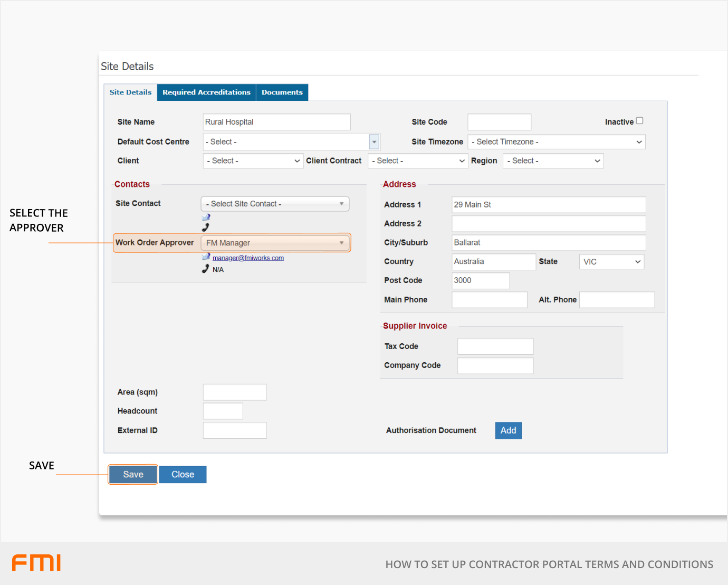The height and width of the screenshot is (585, 728).
Task: Click the email icon under Site Contact
Action: pyautogui.click(x=206, y=217)
